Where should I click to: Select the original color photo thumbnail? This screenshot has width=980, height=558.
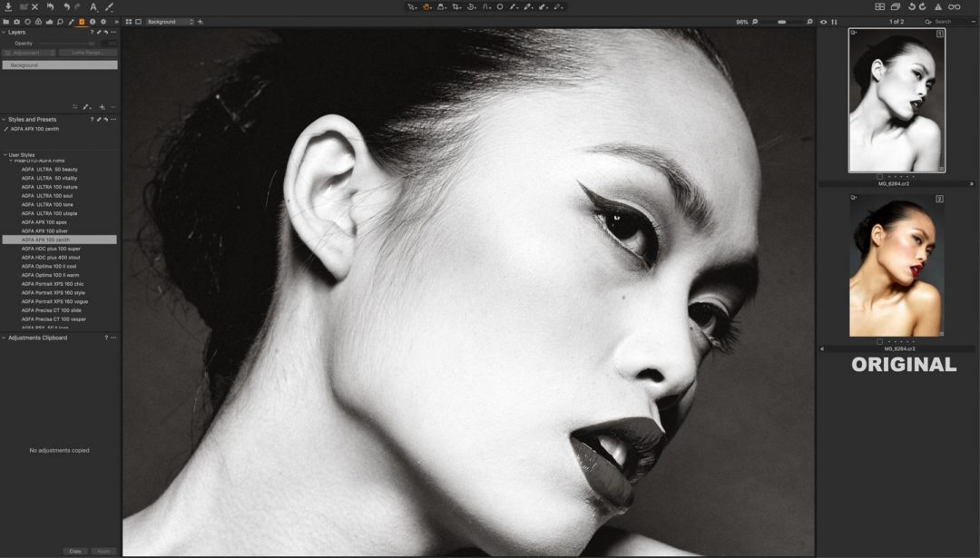click(x=897, y=266)
